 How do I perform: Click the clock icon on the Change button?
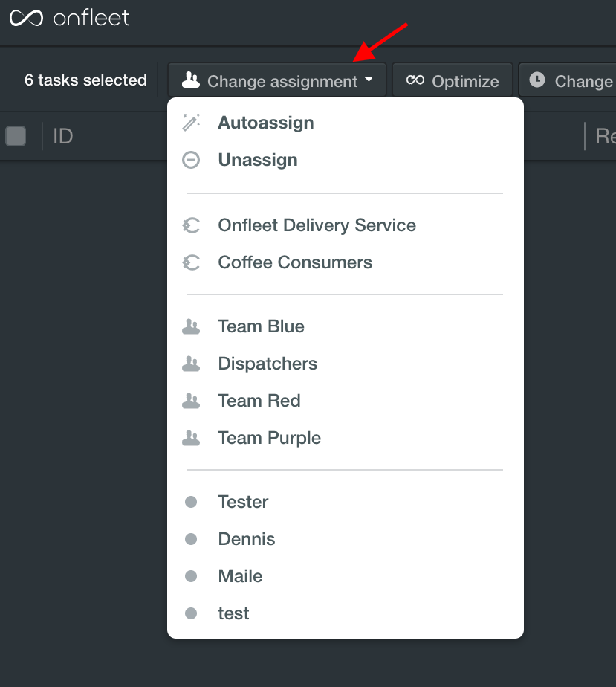537,80
